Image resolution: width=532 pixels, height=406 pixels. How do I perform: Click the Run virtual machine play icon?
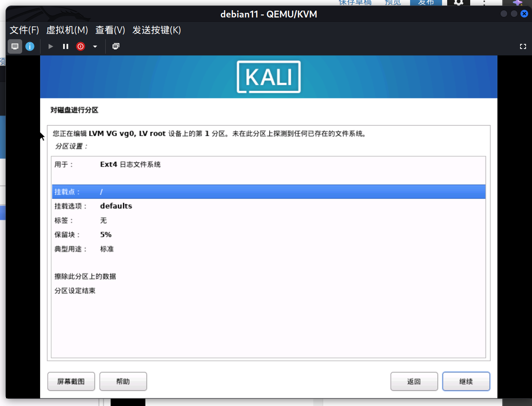coord(51,46)
